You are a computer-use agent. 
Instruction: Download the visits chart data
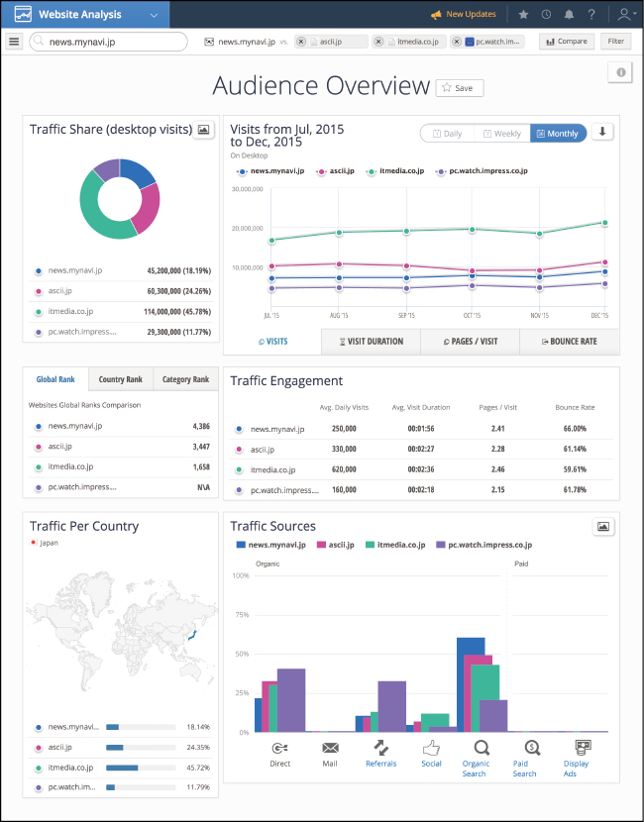602,132
